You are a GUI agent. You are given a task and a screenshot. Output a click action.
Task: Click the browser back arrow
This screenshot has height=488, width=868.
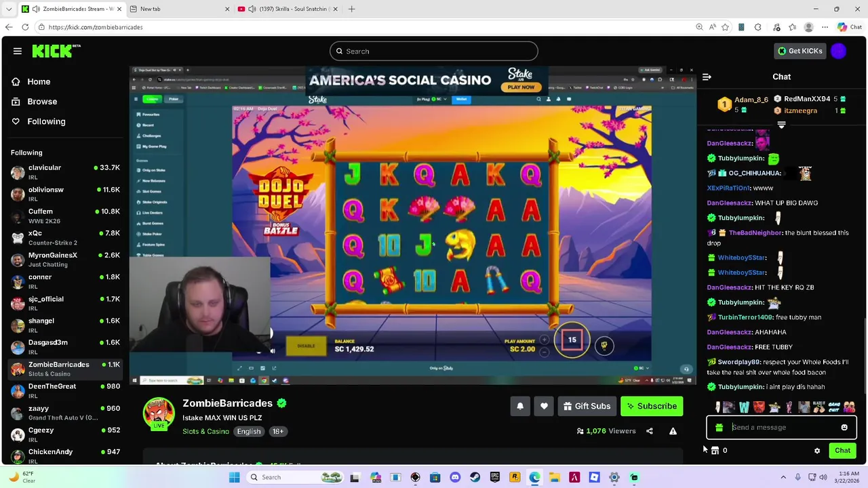pos(8,27)
